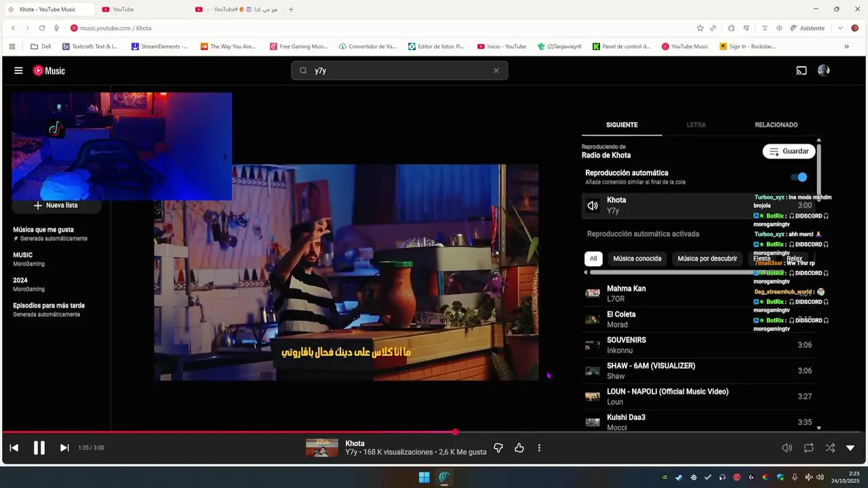The image size is (868, 488).
Task: Select the Música por descubrir chip
Action: click(x=707, y=258)
